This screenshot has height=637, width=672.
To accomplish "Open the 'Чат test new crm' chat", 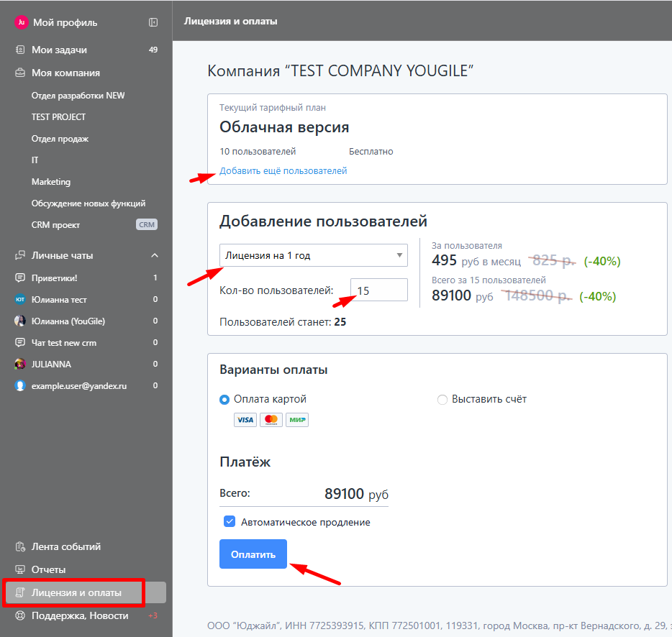I will click(64, 343).
